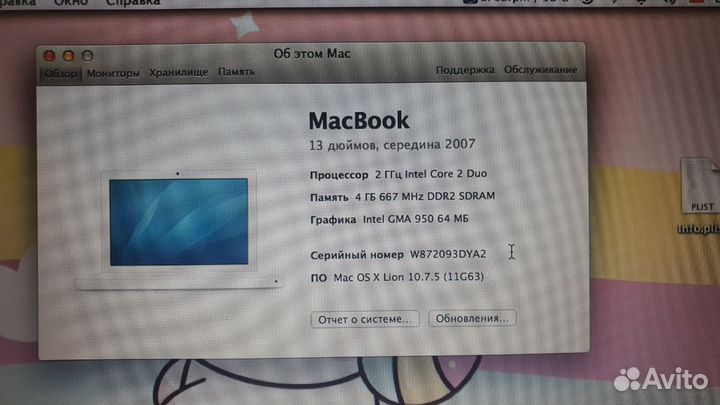Click the Обновления button
Image resolution: width=720 pixels, height=405 pixels.
[x=472, y=318]
